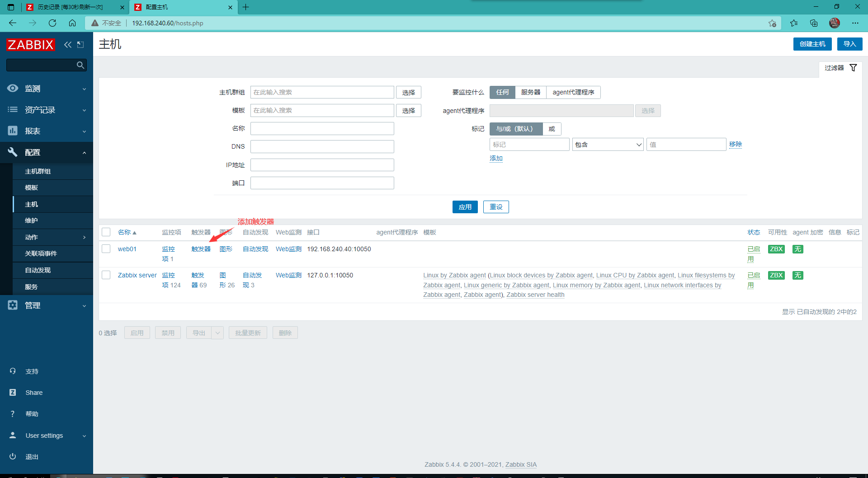
Task: Click the inventory list icon
Action: click(13, 109)
